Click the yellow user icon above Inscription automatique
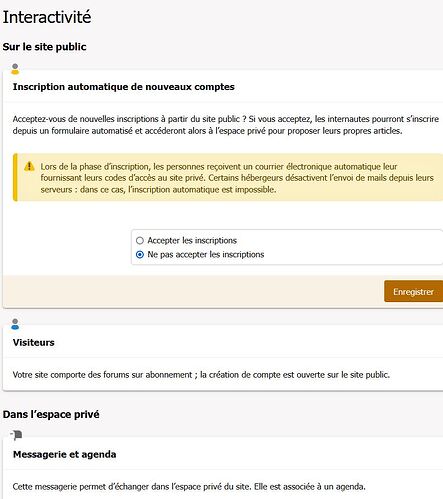Screen dimensions: 443x499 point(15,69)
